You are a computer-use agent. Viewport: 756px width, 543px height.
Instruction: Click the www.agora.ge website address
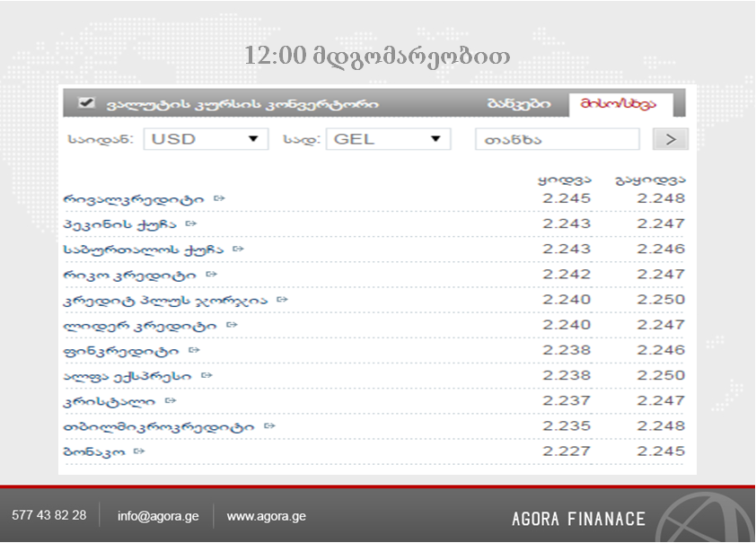tap(266, 516)
